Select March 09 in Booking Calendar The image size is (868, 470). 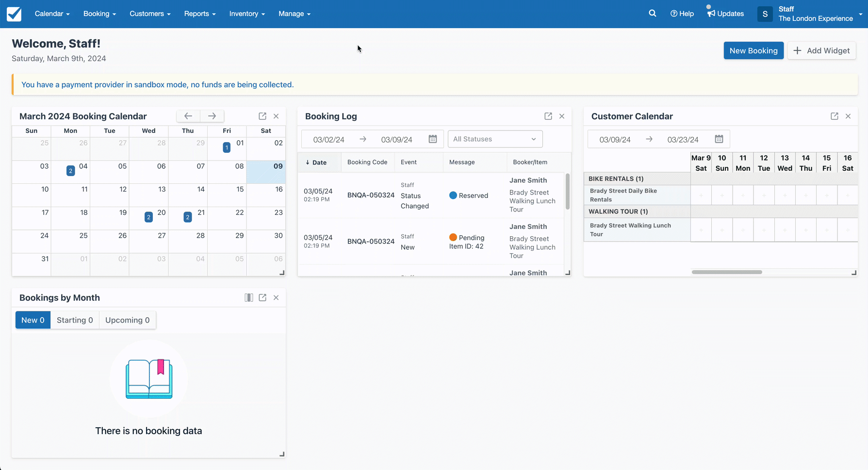266,172
